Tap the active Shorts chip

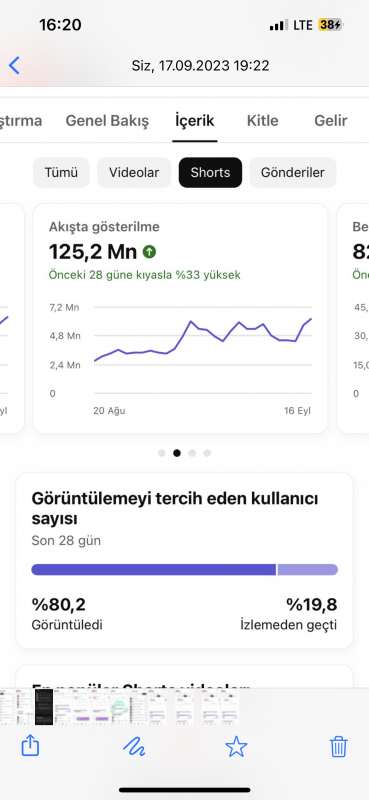tap(210, 172)
